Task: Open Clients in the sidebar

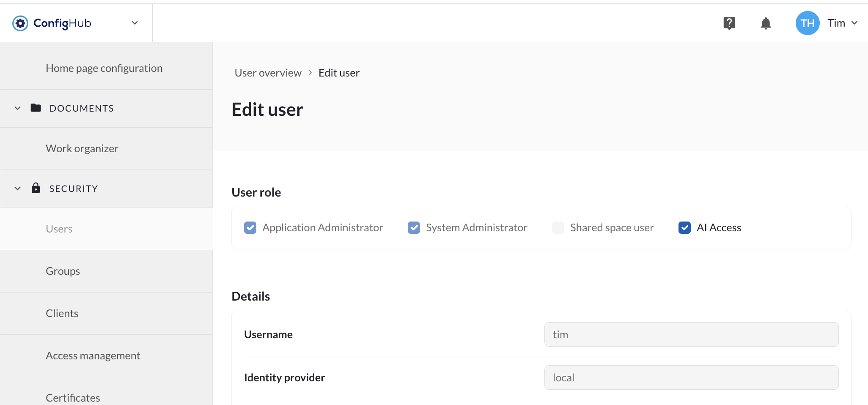Action: 106,313
